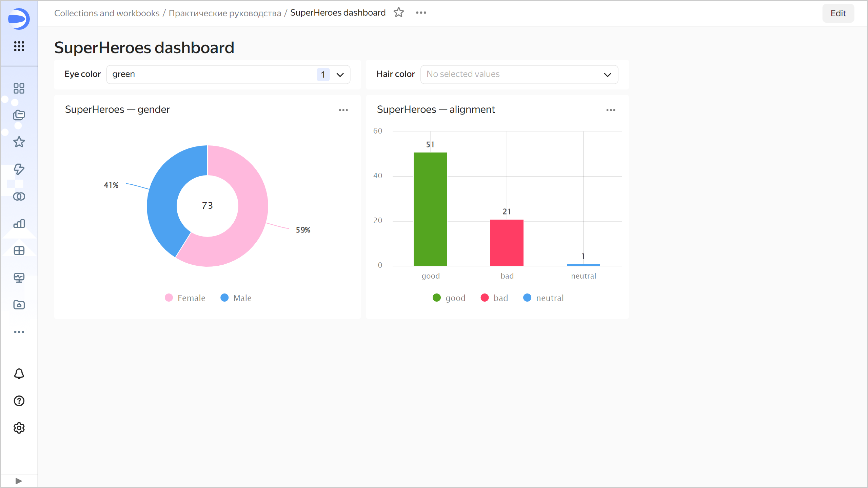Expand the Eye color dropdown
This screenshot has width=868, height=488.
click(340, 75)
